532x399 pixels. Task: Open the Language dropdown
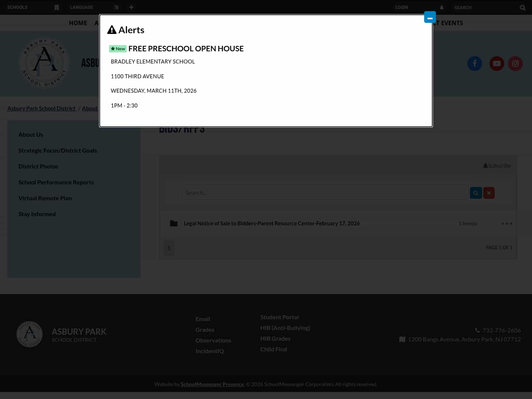[81, 7]
